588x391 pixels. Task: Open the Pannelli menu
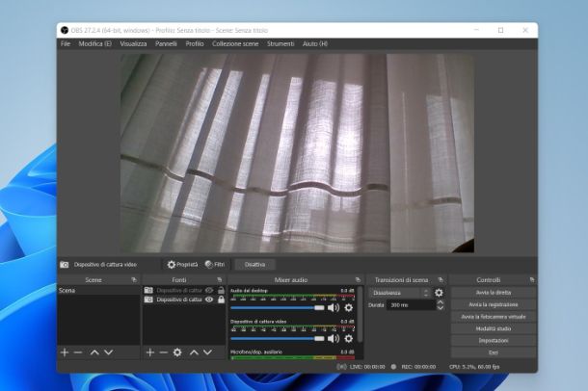[x=166, y=44]
